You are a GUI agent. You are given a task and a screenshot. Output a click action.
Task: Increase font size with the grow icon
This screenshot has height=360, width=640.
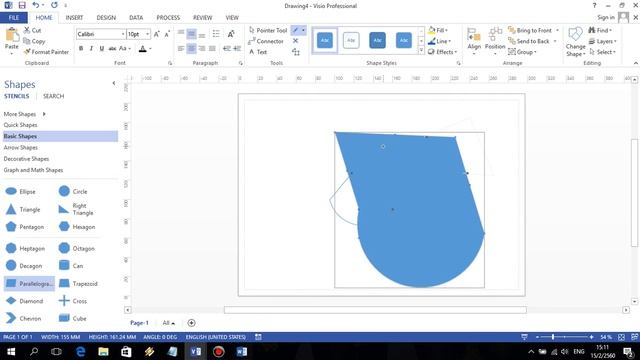(157, 34)
